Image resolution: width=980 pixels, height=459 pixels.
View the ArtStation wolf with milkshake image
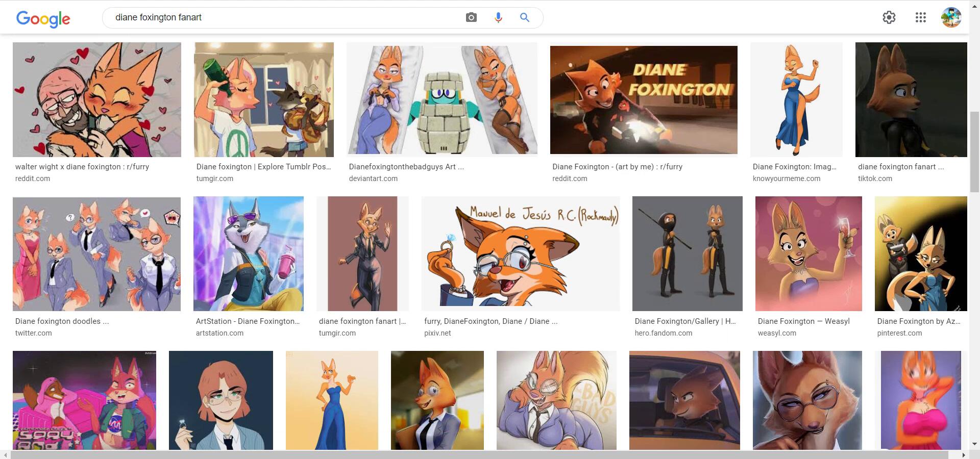coord(249,254)
